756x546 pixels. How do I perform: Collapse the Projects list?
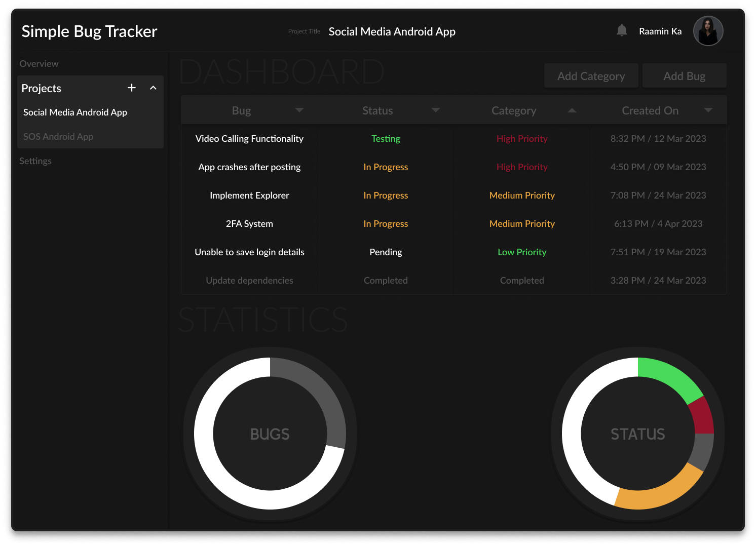click(x=153, y=88)
